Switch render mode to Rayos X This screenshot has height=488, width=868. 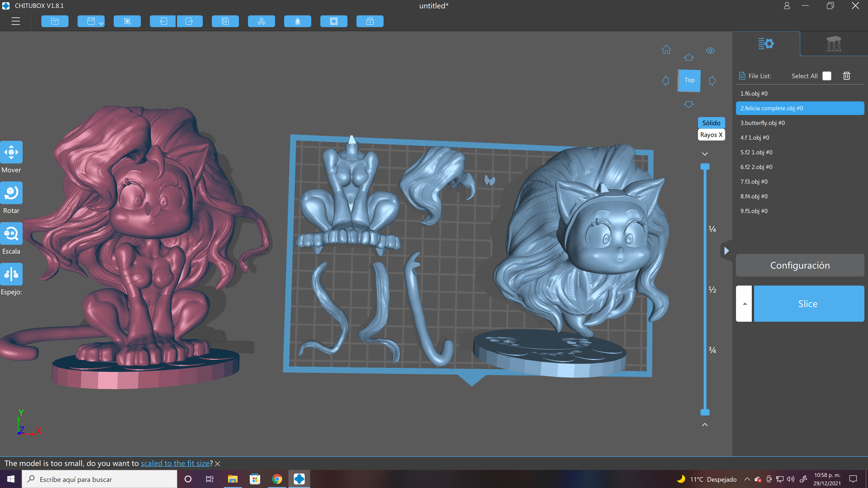tap(711, 135)
